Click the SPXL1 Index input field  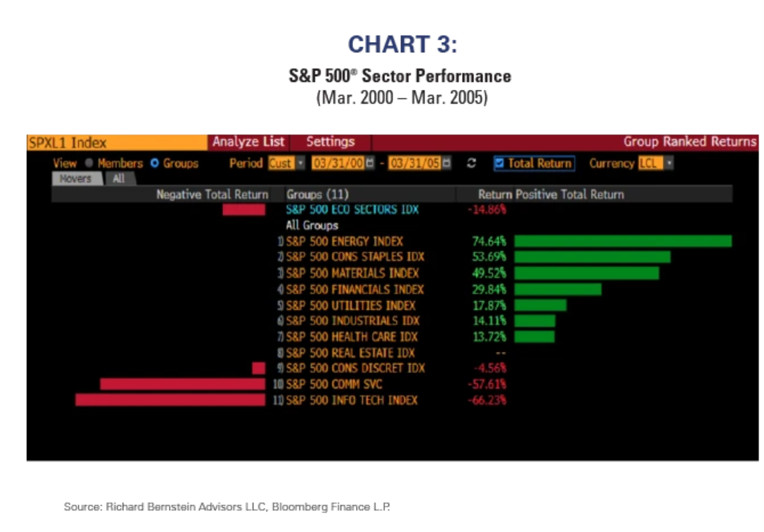[117, 142]
